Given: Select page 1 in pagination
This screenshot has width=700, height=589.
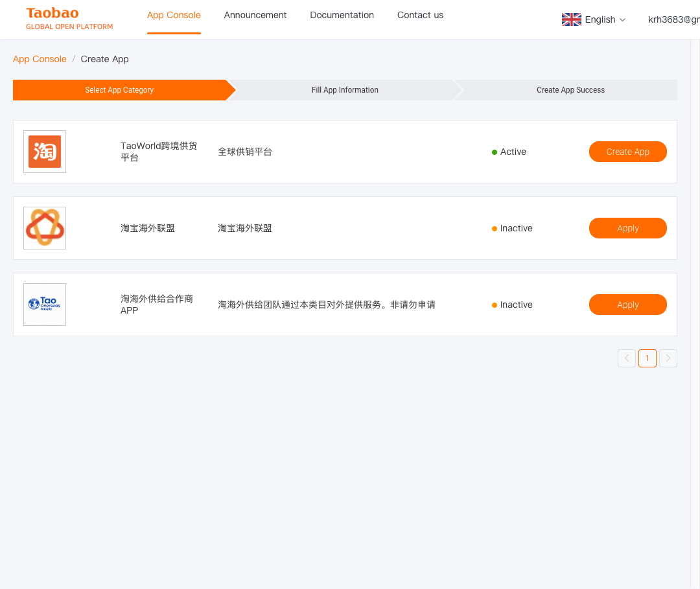Looking at the screenshot, I should (647, 358).
